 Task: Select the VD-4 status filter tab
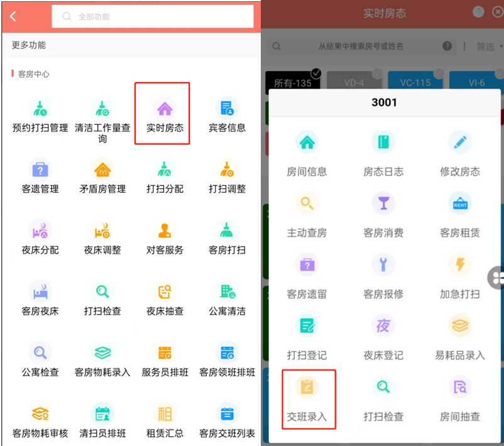[354, 80]
